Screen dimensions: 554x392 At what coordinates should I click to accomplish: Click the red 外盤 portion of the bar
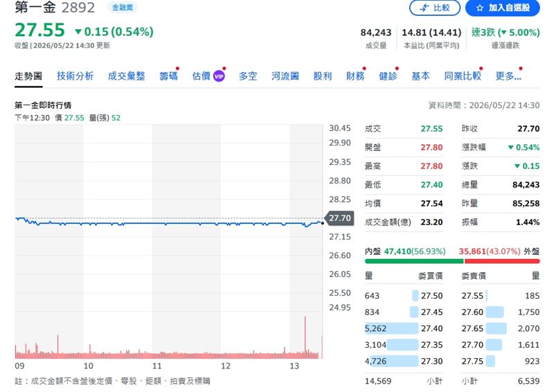pyautogui.click(x=502, y=261)
